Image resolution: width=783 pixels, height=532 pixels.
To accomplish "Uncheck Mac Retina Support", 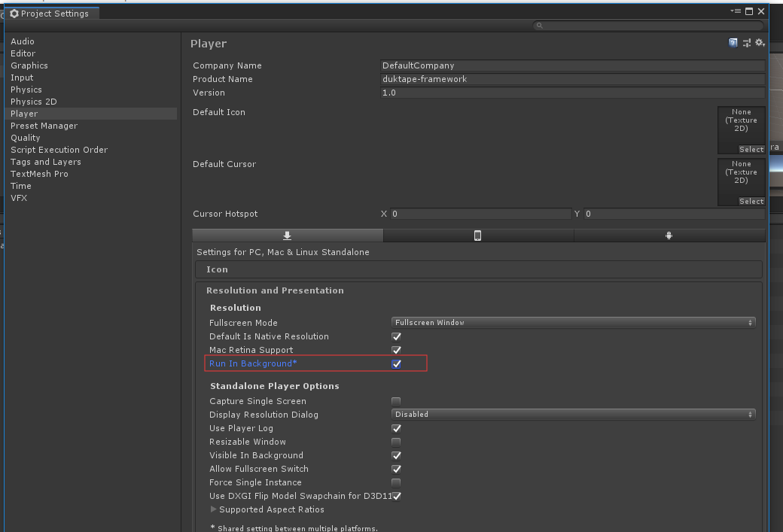I will pyautogui.click(x=397, y=350).
